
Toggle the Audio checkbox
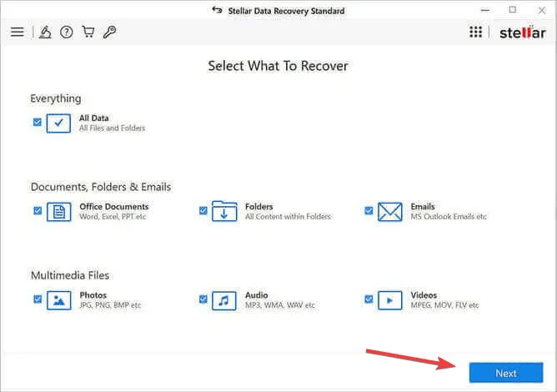[x=203, y=299]
